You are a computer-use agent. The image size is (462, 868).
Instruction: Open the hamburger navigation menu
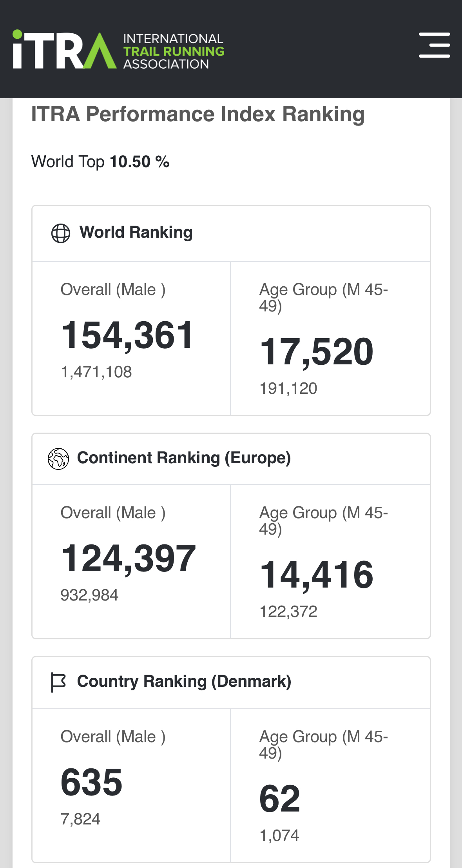point(434,45)
